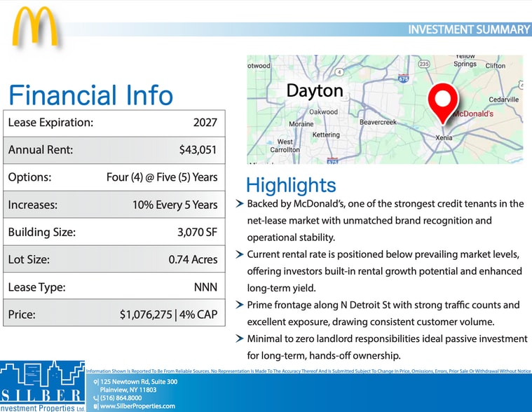Image resolution: width=532 pixels, height=412 pixels.
Task: Click arrow bullet before 'Current rental rate'
Action: point(240,254)
